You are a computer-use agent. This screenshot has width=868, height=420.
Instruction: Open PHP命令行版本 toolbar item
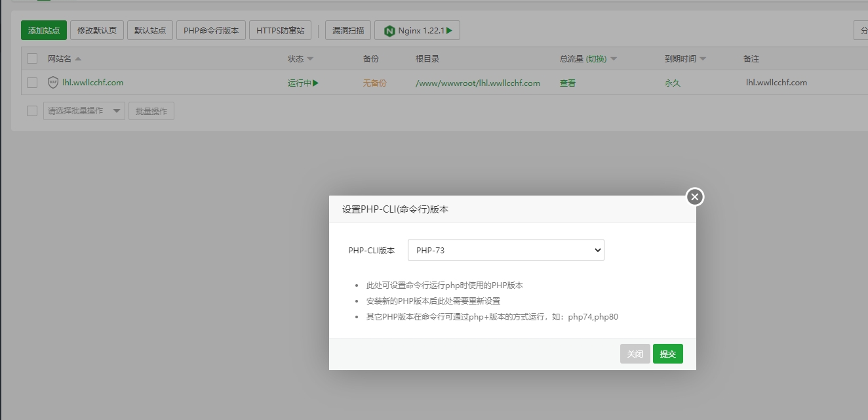click(211, 31)
